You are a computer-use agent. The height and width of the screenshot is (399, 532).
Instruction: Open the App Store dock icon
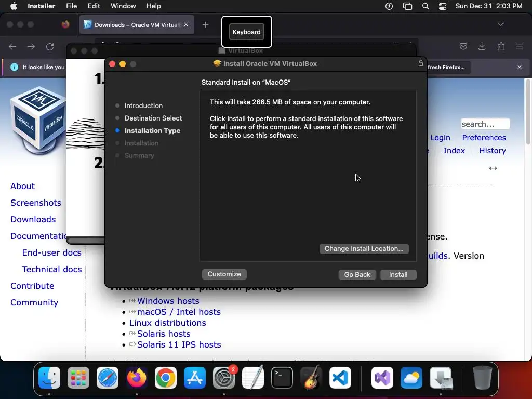[x=195, y=378]
